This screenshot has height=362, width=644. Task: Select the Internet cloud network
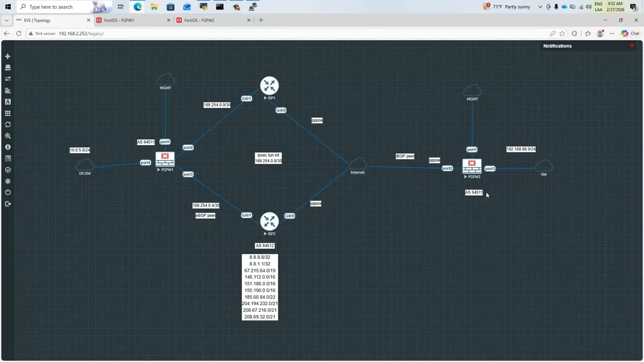tap(357, 164)
